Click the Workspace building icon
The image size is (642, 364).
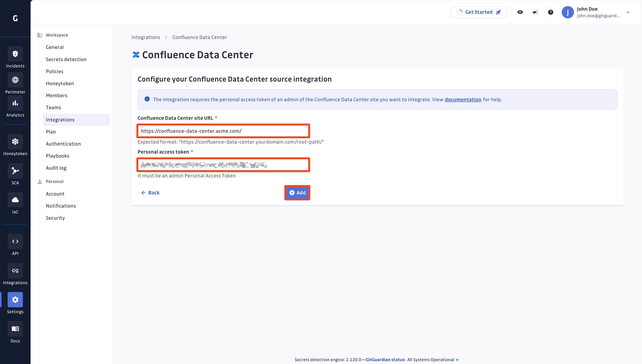[40, 35]
